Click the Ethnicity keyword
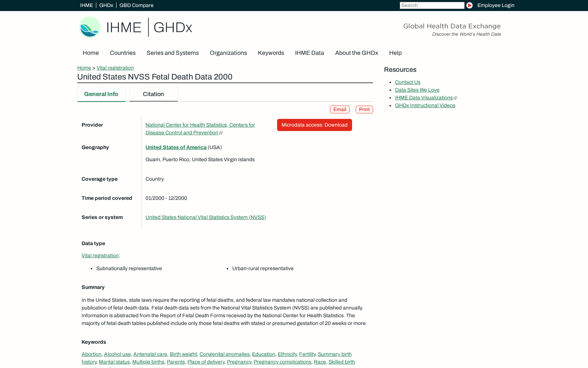588x368 pixels. point(287,354)
